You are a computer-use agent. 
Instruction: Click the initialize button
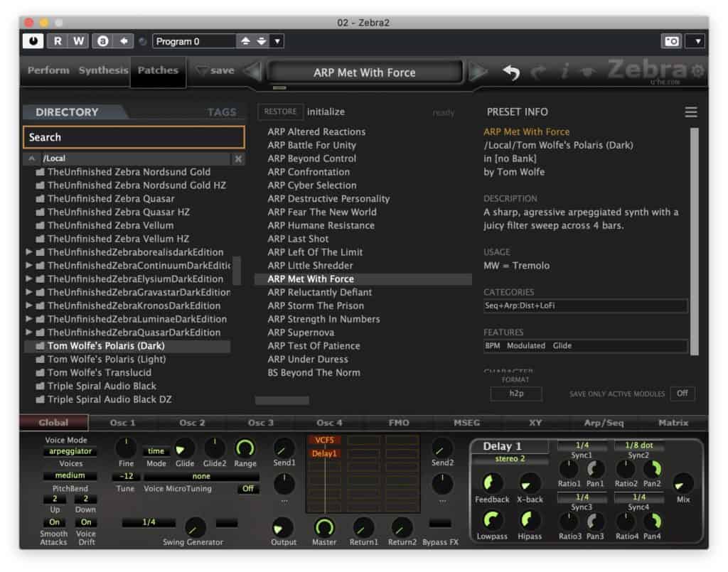pyautogui.click(x=326, y=112)
